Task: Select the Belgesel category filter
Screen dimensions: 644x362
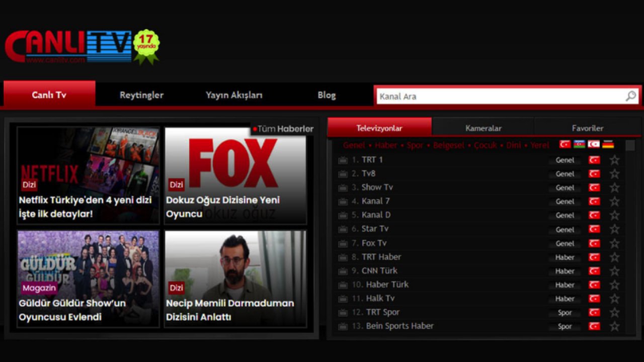Action: coord(449,145)
